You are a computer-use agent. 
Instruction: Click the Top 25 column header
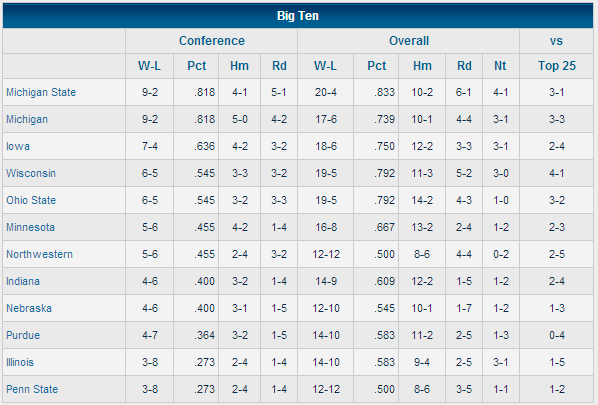(x=557, y=66)
